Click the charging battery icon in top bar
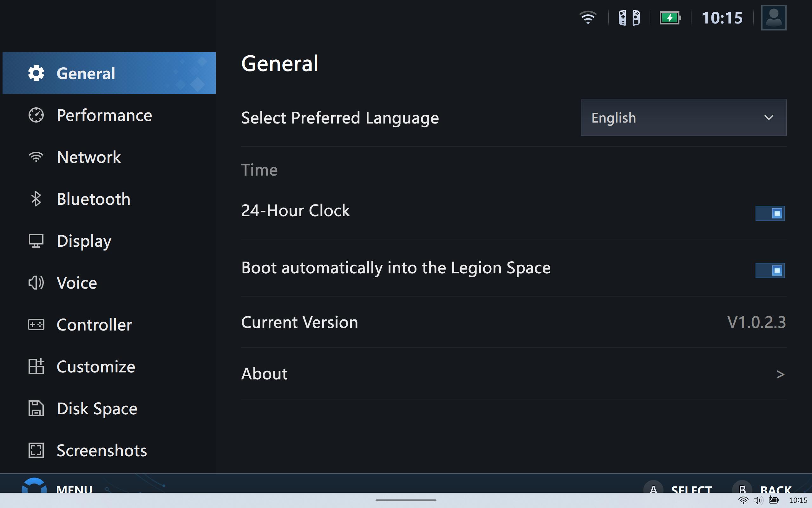 (670, 17)
